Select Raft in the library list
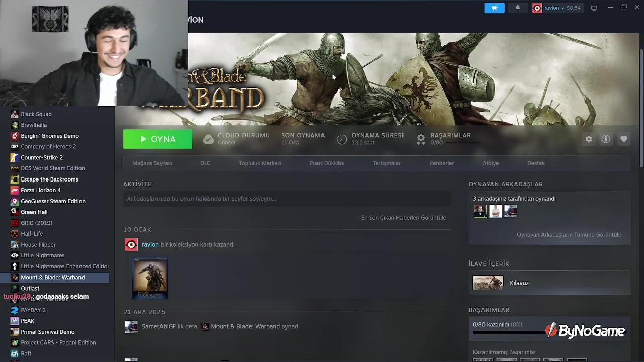Screen dimensions: 644x362 tap(54, 353)
